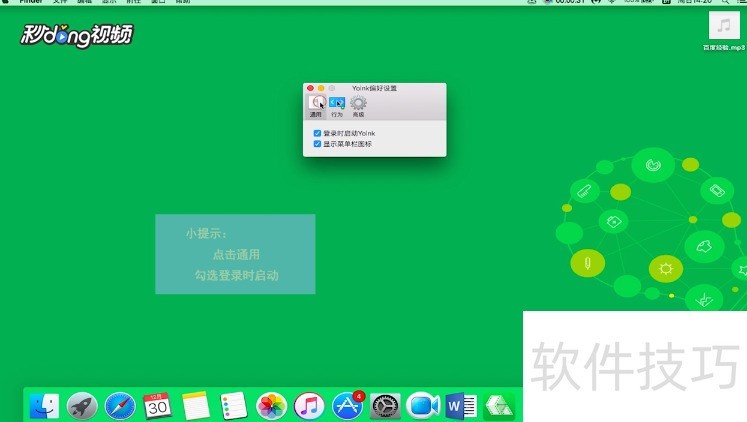Image resolution: width=747 pixels, height=422 pixels.
Task: Select the 通用 General preferences tab
Action: (x=316, y=106)
